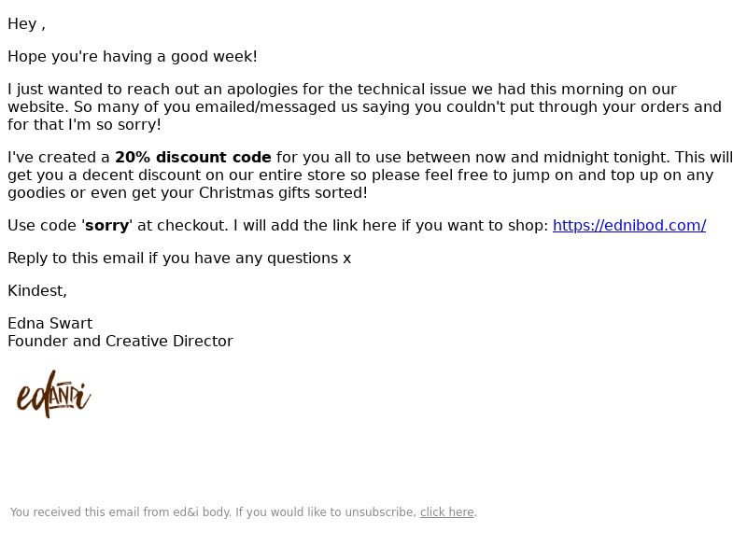Click the 'Kindest,' sign-off line
This screenshot has height=560, width=747.
coord(37,290)
